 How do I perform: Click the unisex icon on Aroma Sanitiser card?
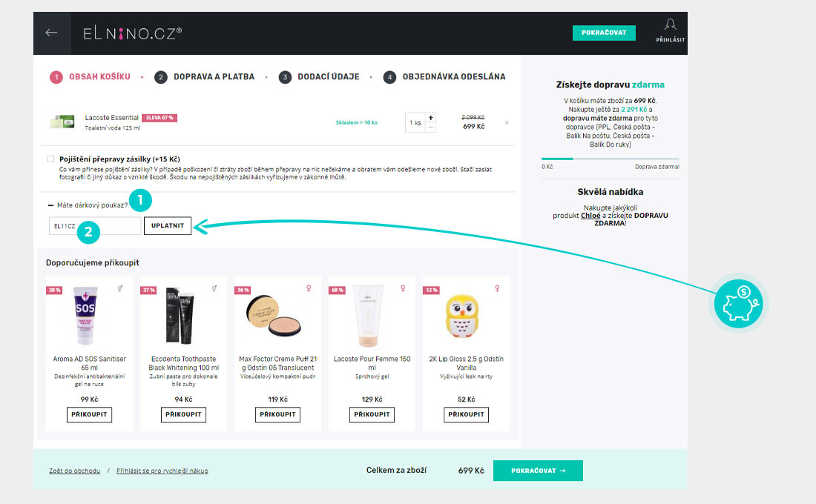click(120, 288)
